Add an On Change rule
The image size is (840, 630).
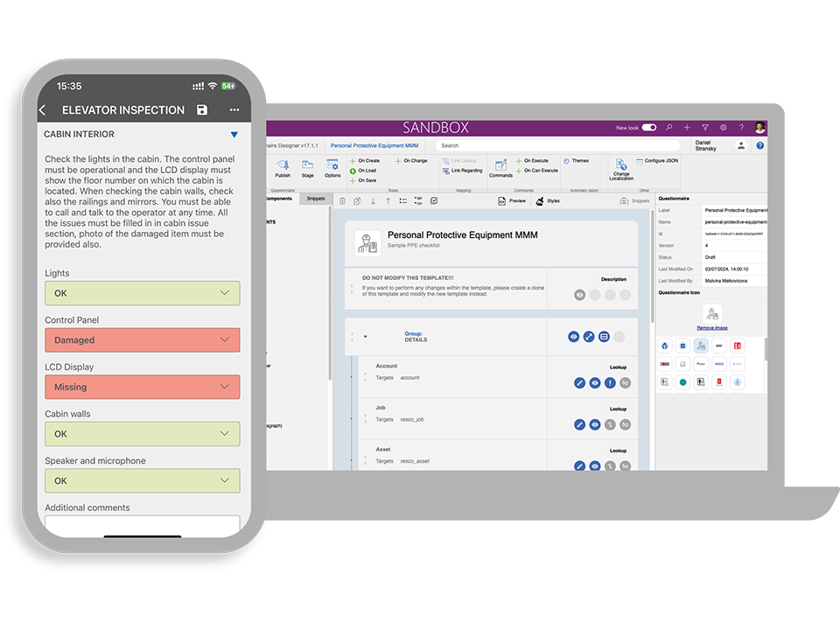point(411,161)
